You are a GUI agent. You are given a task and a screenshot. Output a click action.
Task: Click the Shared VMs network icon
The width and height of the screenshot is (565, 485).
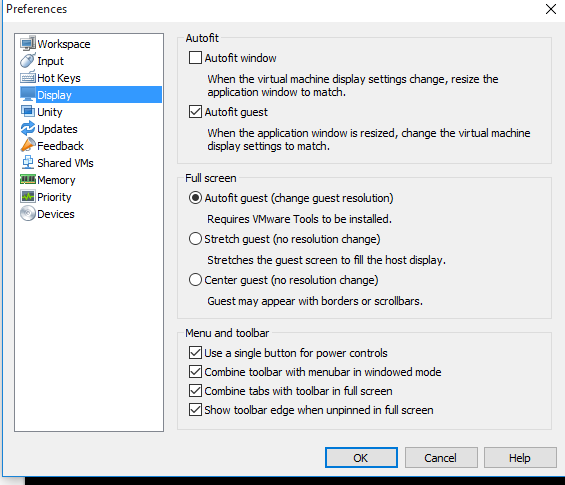tap(28, 162)
